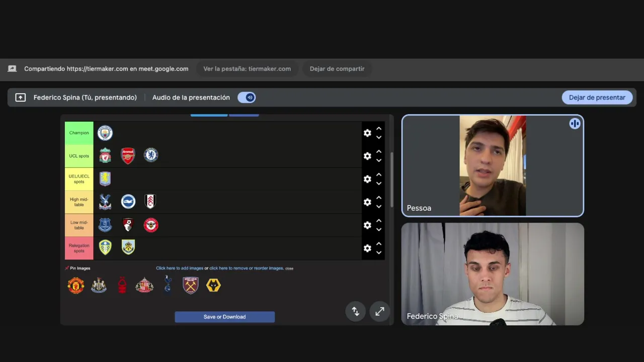Viewport: 644px width, 362px height.
Task: Pick the Tottenham badge from unranked images
Action: click(168, 285)
